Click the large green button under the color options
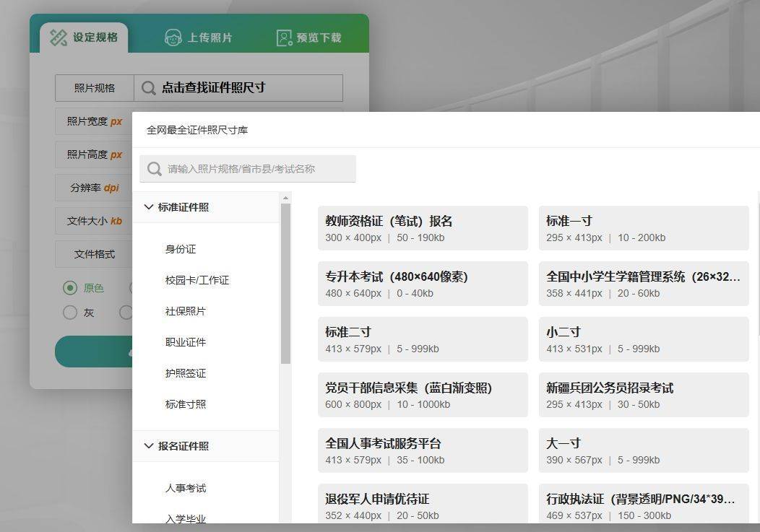Image resolution: width=760 pixels, height=532 pixels. click(x=93, y=352)
